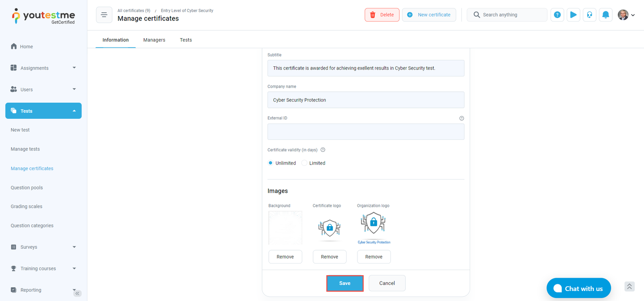
Task: Remove the Certificate logo image
Action: point(330,257)
